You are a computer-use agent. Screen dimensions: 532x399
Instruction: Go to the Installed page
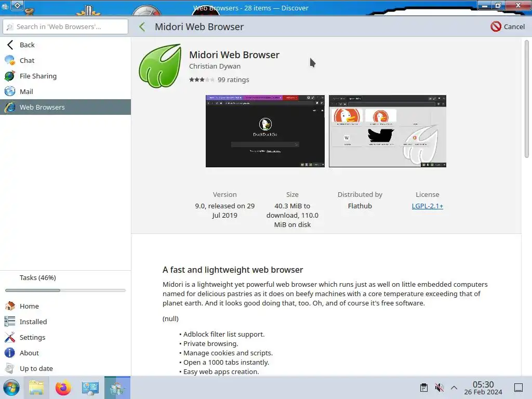[x=65, y=322]
